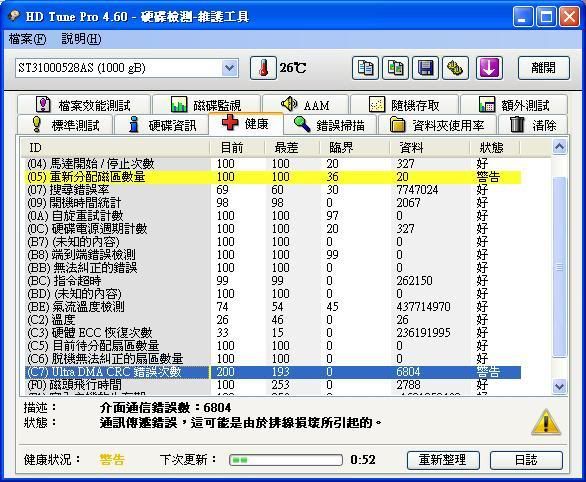Image resolution: width=586 pixels, height=482 pixels.
Task: Select the 健康 tab
Action: click(x=246, y=123)
